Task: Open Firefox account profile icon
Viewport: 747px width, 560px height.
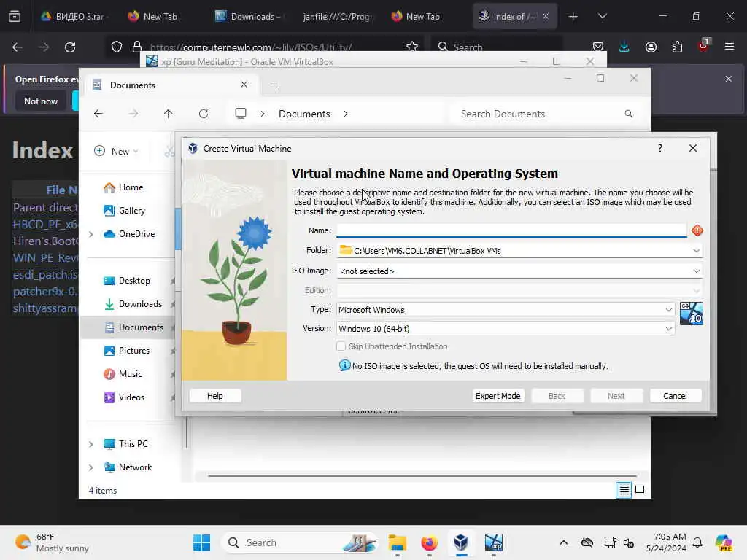Action: tap(651, 47)
